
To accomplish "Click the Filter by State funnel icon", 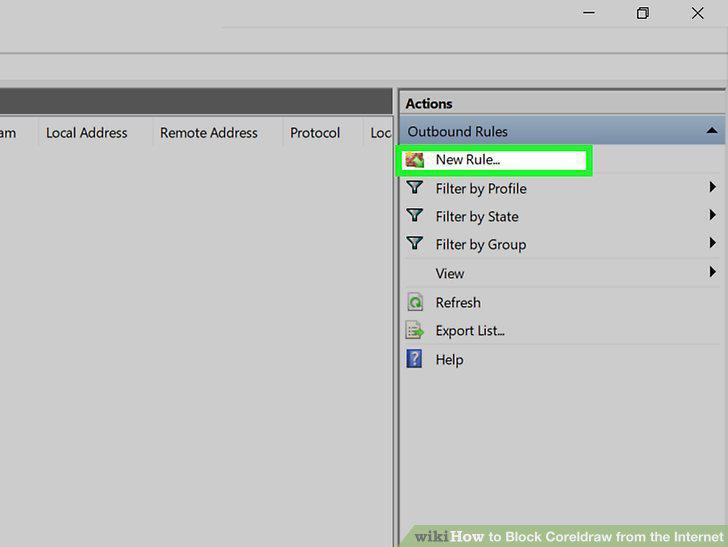I will click(x=414, y=215).
